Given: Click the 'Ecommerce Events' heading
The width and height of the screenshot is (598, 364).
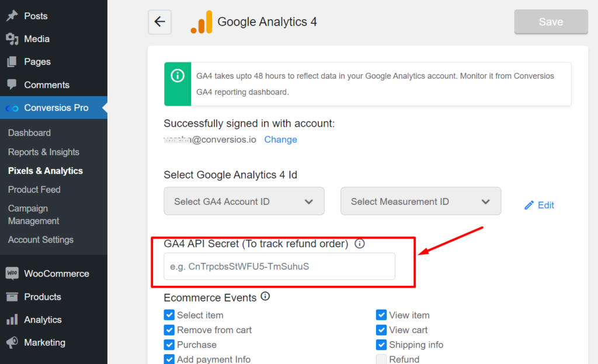Looking at the screenshot, I should [x=210, y=297].
